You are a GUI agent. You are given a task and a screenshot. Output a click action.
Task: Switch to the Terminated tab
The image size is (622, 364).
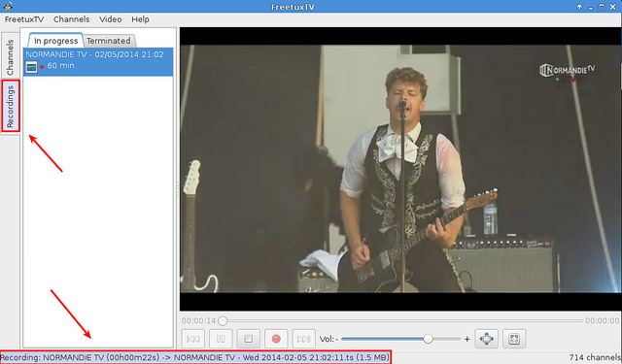click(109, 41)
